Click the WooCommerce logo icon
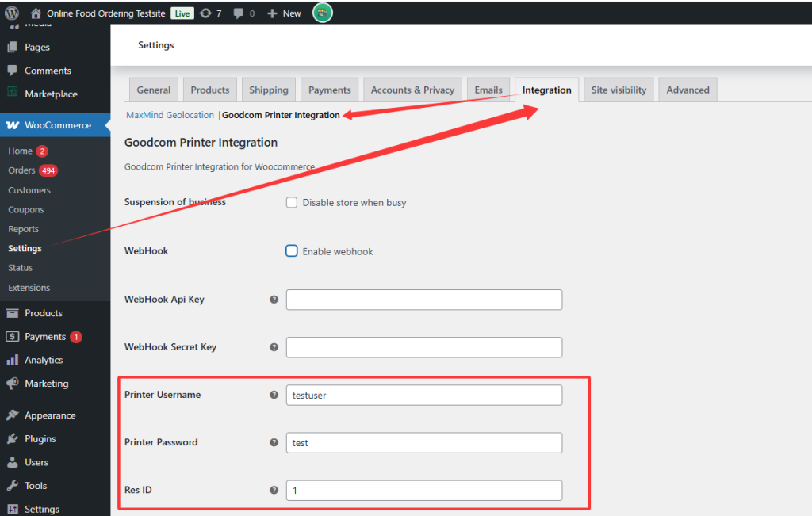The height and width of the screenshot is (516, 812). coord(13,125)
